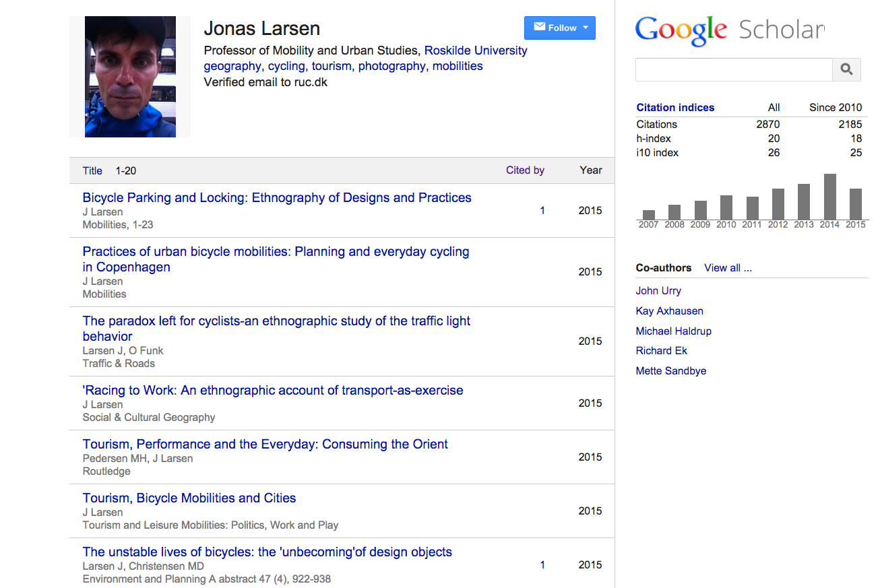
Task: Open the Citation indices link
Action: [x=675, y=107]
